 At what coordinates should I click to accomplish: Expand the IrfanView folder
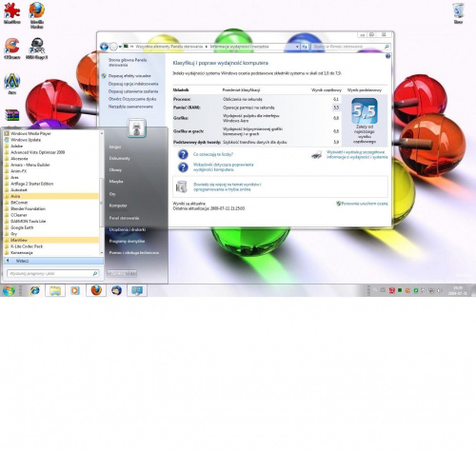tap(51, 240)
